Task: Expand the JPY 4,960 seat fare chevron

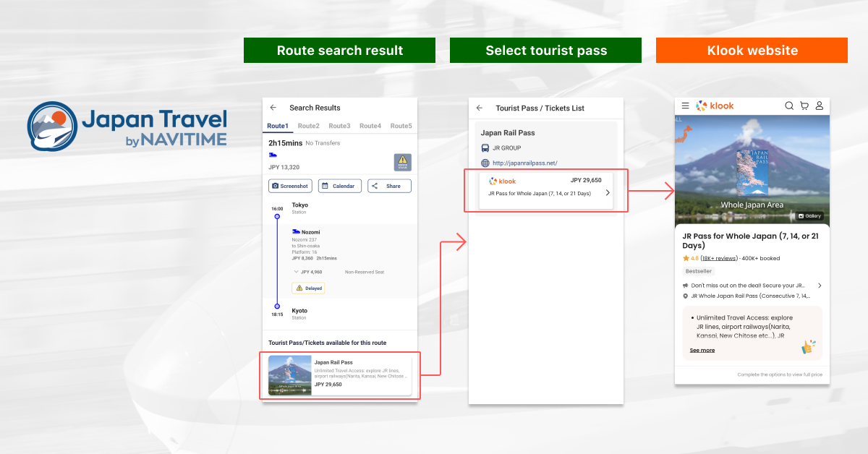Action: pos(296,272)
